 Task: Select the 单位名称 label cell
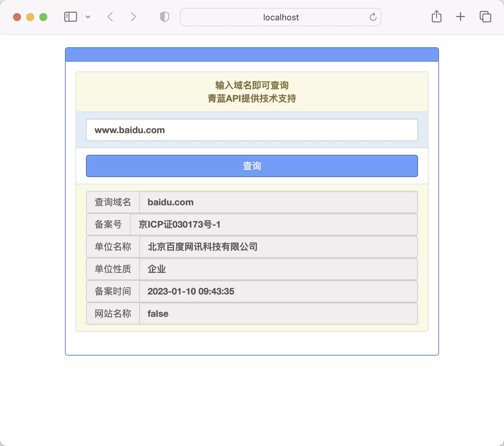click(x=113, y=247)
